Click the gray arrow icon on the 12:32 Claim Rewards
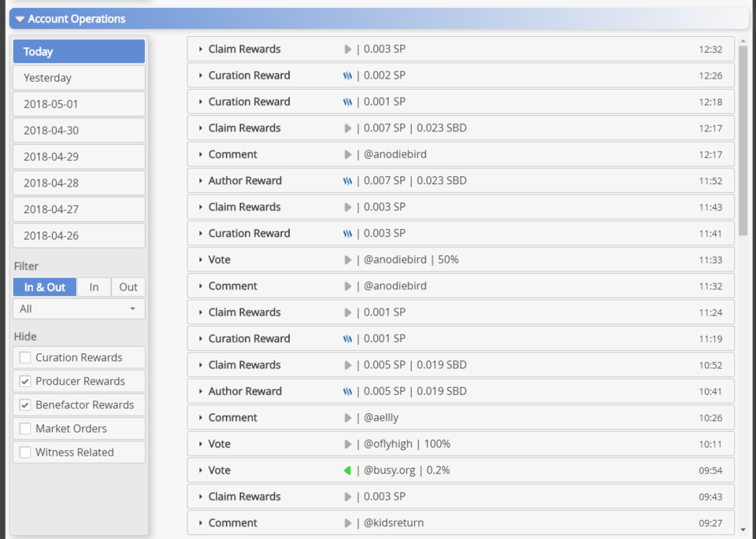The width and height of the screenshot is (756, 539). point(348,49)
